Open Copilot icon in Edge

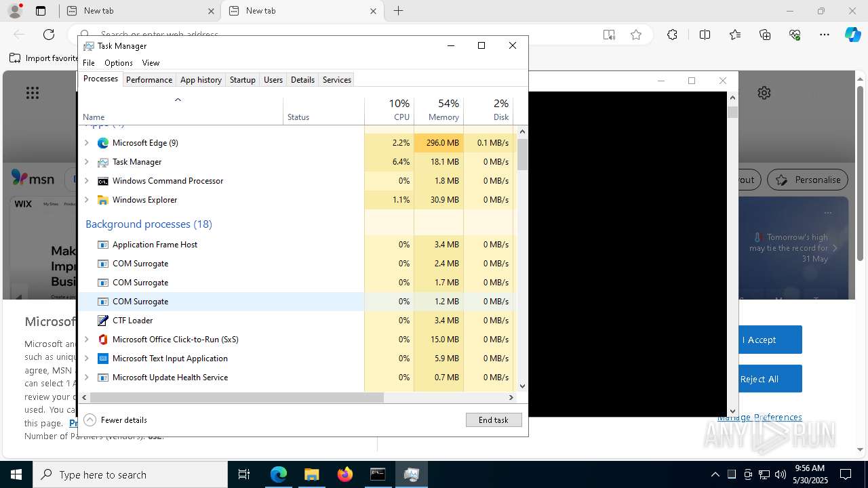coord(852,35)
